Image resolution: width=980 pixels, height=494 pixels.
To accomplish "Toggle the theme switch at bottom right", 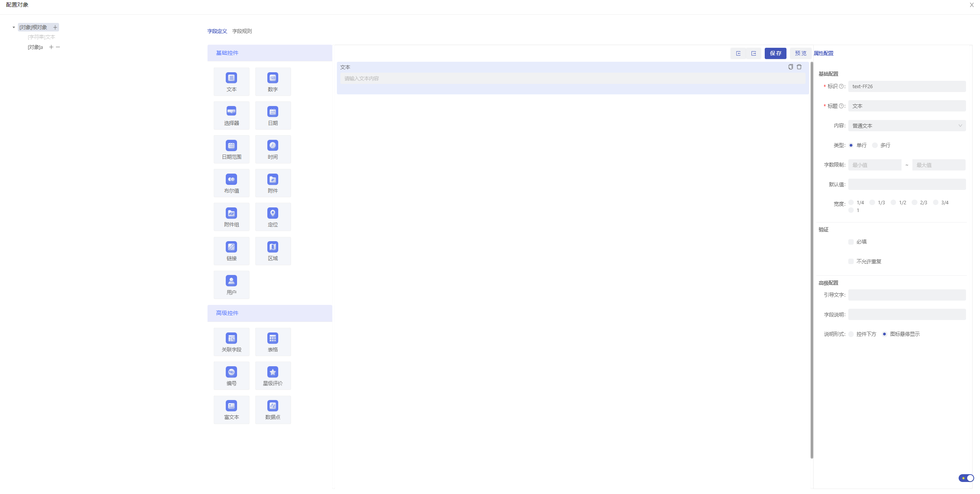I will click(966, 478).
